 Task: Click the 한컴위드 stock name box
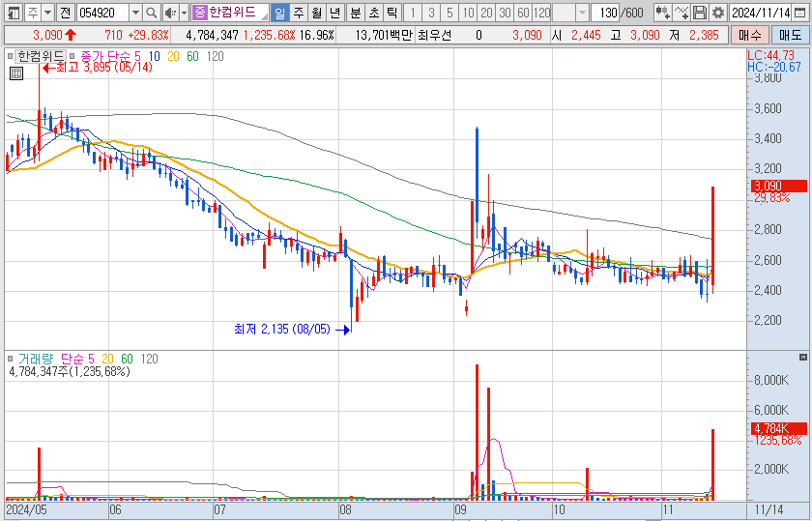[238, 13]
